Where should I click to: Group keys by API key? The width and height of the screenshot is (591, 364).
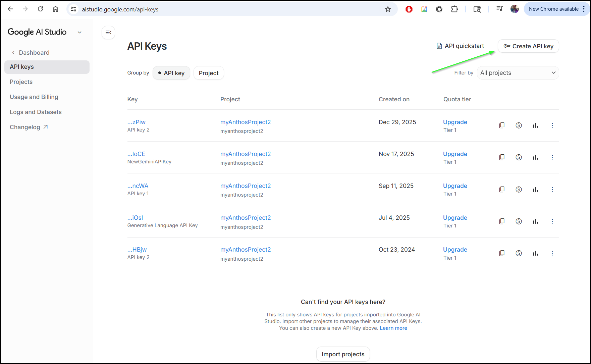point(171,73)
